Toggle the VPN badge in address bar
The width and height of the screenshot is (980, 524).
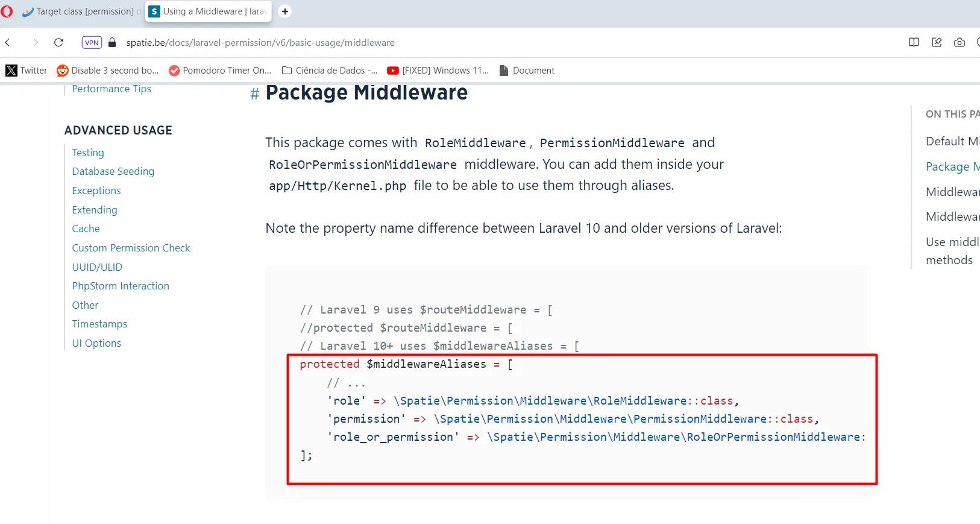pos(92,42)
